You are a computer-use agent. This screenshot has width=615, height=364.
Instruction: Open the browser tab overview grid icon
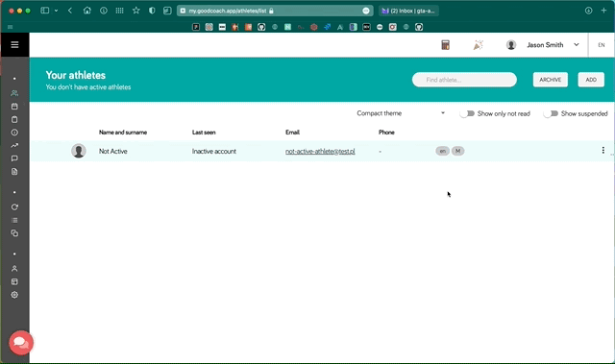[119, 11]
